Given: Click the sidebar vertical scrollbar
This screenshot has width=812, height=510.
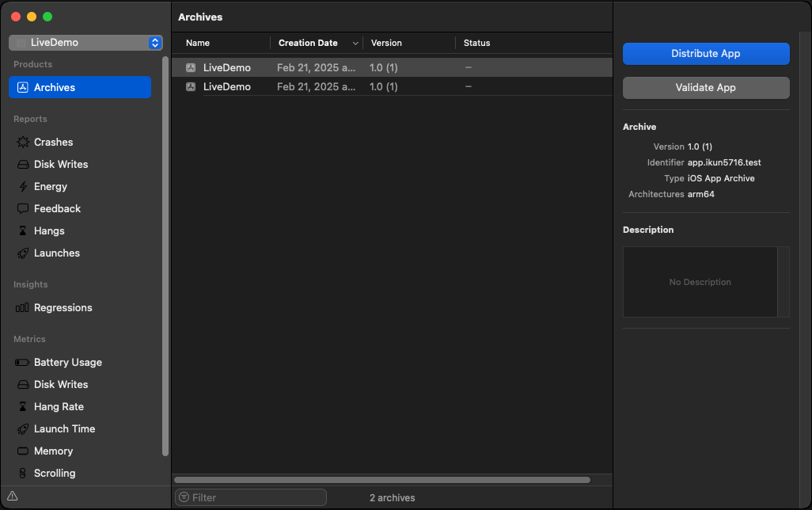Looking at the screenshot, I should pyautogui.click(x=165, y=256).
